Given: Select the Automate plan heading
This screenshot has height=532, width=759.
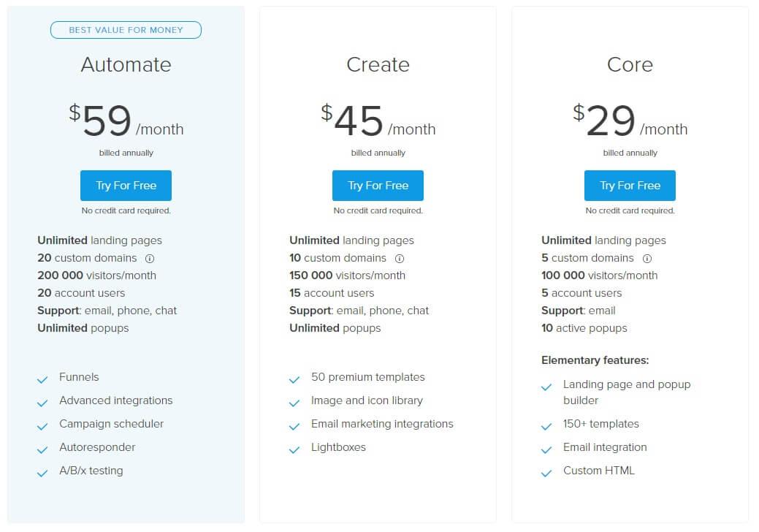Looking at the screenshot, I should click(x=126, y=65).
